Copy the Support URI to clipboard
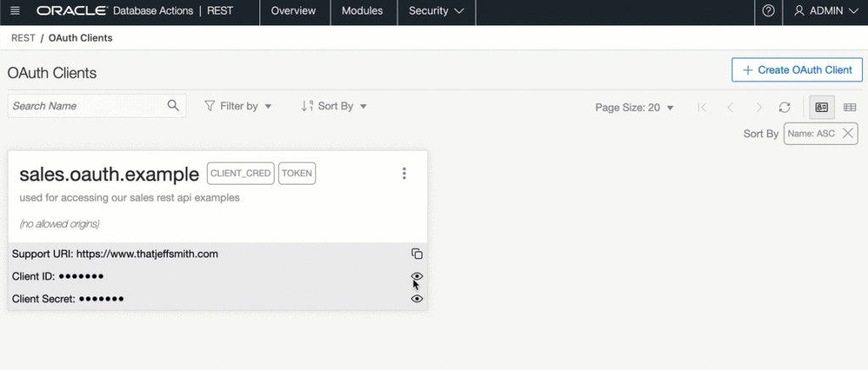The image size is (868, 370). [416, 254]
